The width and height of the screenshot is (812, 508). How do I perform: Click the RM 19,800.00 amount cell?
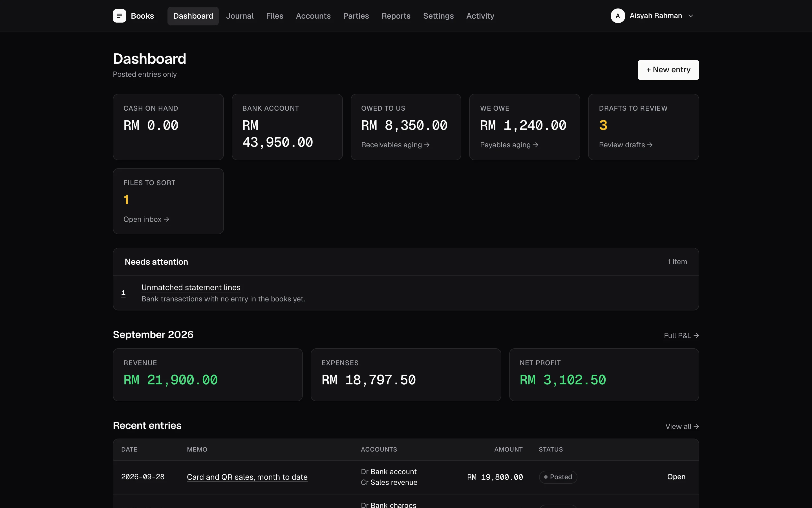pyautogui.click(x=495, y=477)
